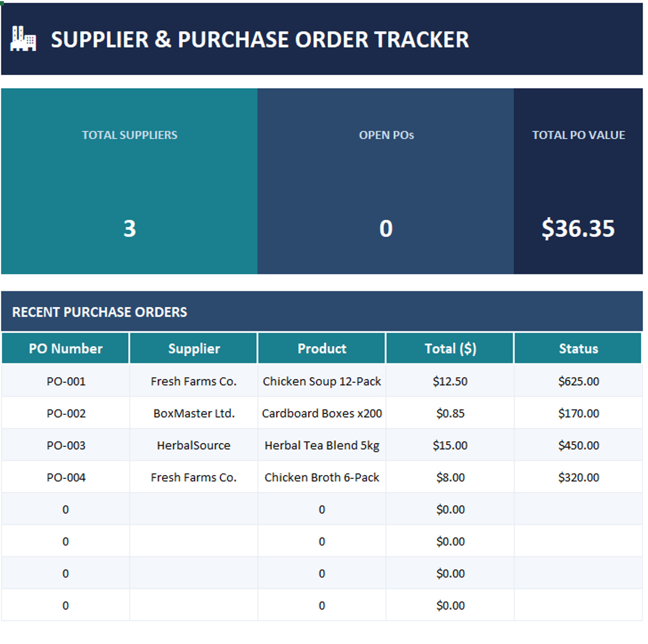Click the Supplier column header
The width and height of the screenshot is (648, 644).
point(194,348)
